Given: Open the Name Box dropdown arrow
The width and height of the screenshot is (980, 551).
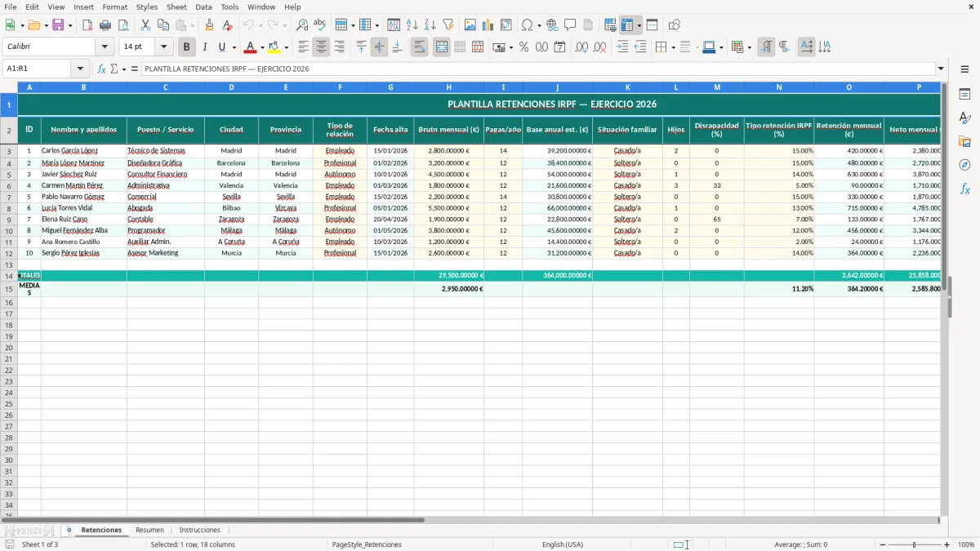Looking at the screenshot, I should click(x=80, y=69).
